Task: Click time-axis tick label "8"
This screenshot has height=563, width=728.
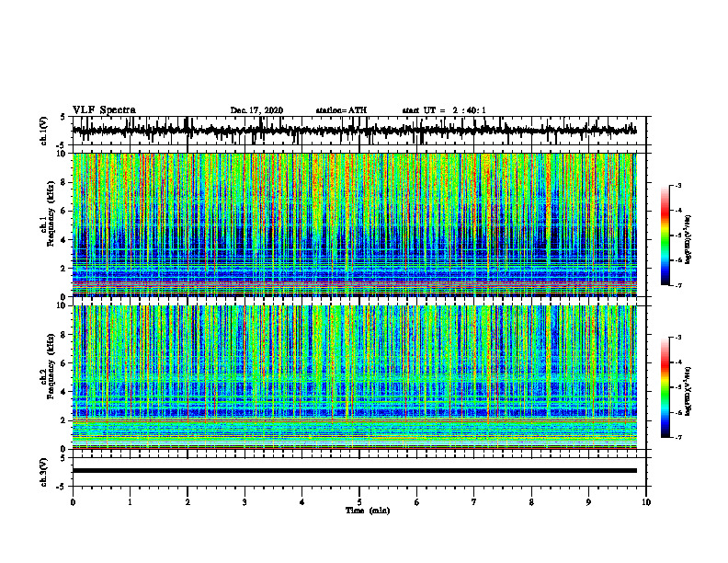Action: click(x=531, y=502)
